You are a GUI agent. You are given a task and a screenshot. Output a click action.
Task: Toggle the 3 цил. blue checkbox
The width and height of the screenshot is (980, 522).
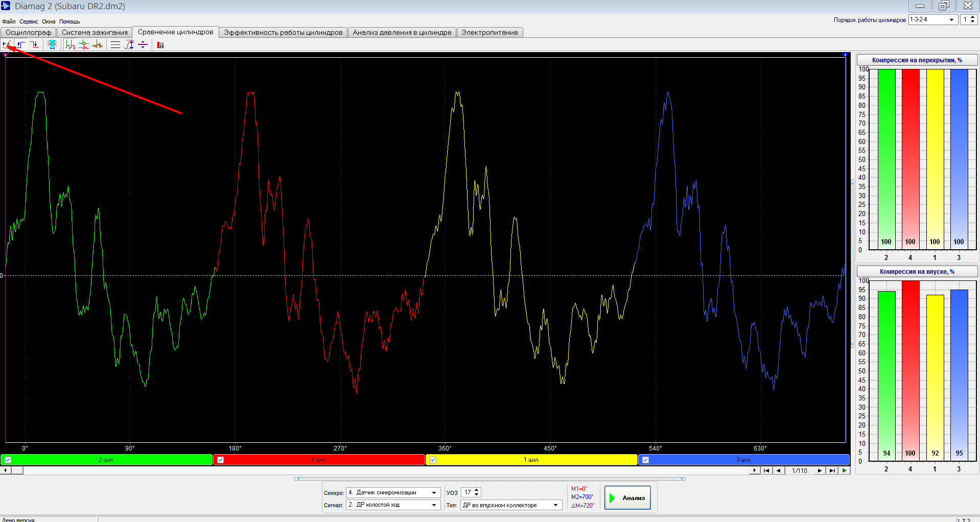point(645,460)
